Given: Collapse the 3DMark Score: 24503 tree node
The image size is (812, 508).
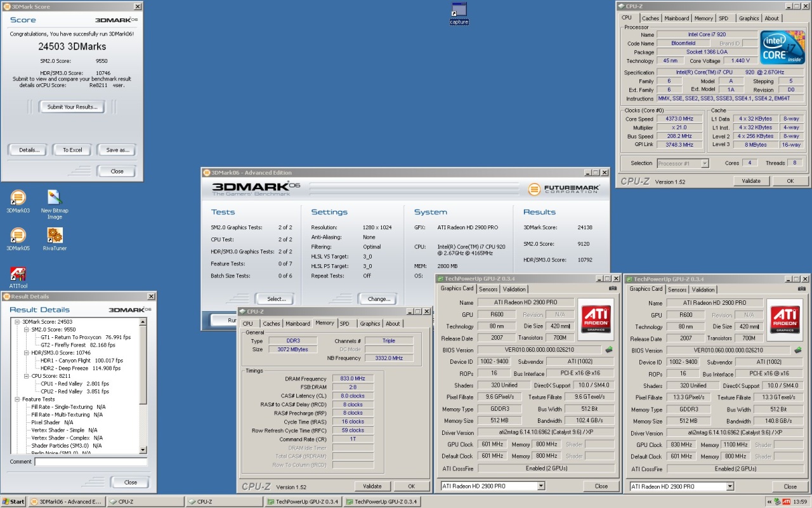Looking at the screenshot, I should tap(17, 322).
